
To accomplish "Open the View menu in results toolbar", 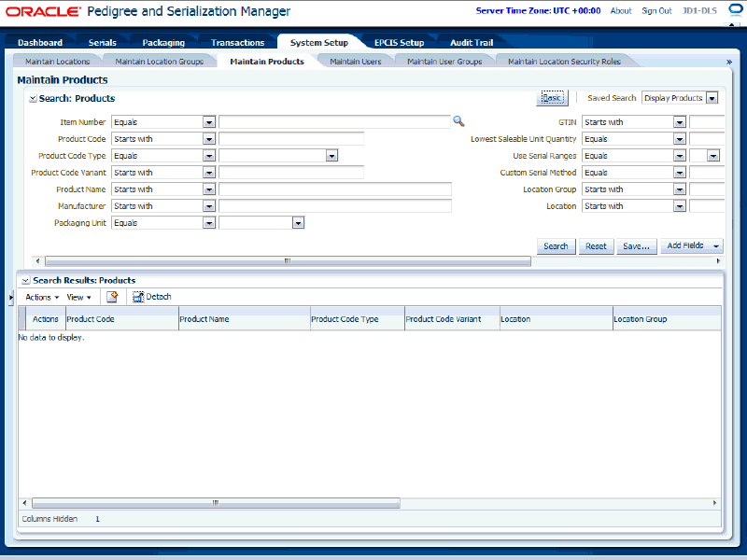I will point(78,297).
